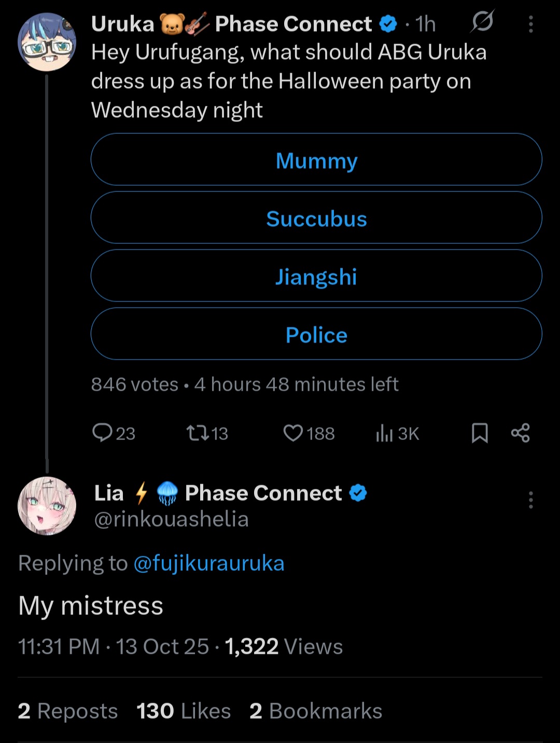Open tweet view analytics icon

pos(384,433)
